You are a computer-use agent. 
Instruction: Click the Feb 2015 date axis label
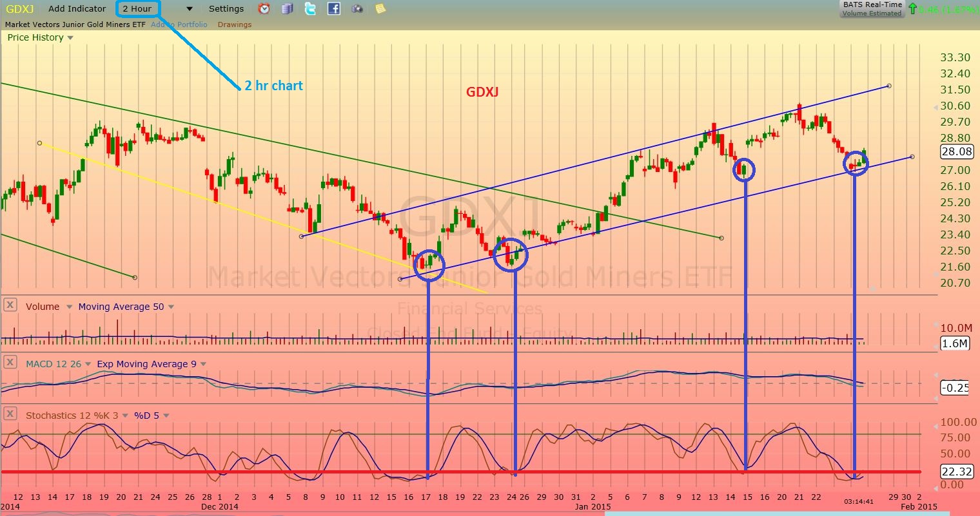(x=918, y=506)
